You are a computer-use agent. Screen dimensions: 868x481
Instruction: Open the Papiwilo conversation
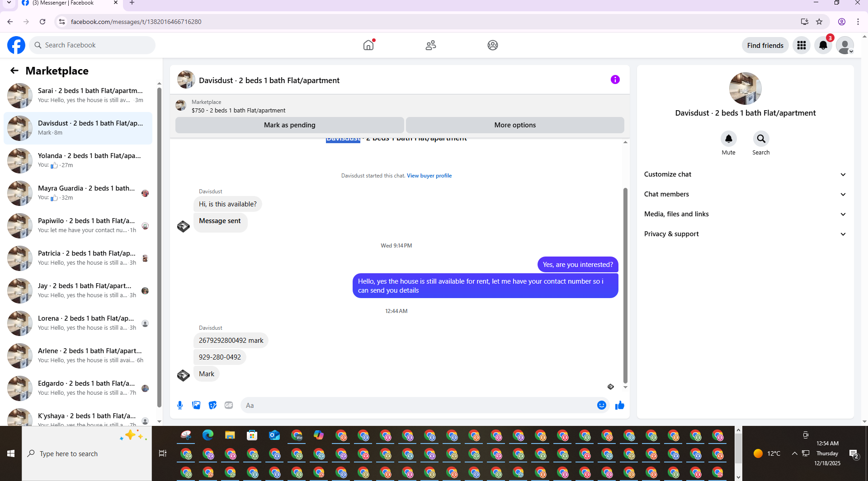(78, 226)
